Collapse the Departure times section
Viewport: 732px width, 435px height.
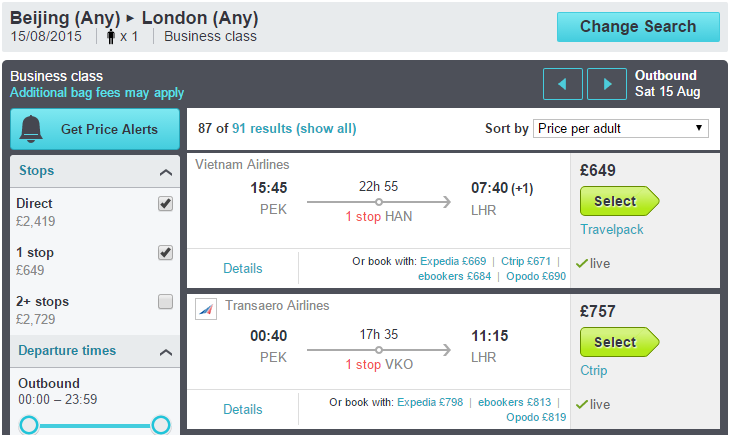(166, 352)
